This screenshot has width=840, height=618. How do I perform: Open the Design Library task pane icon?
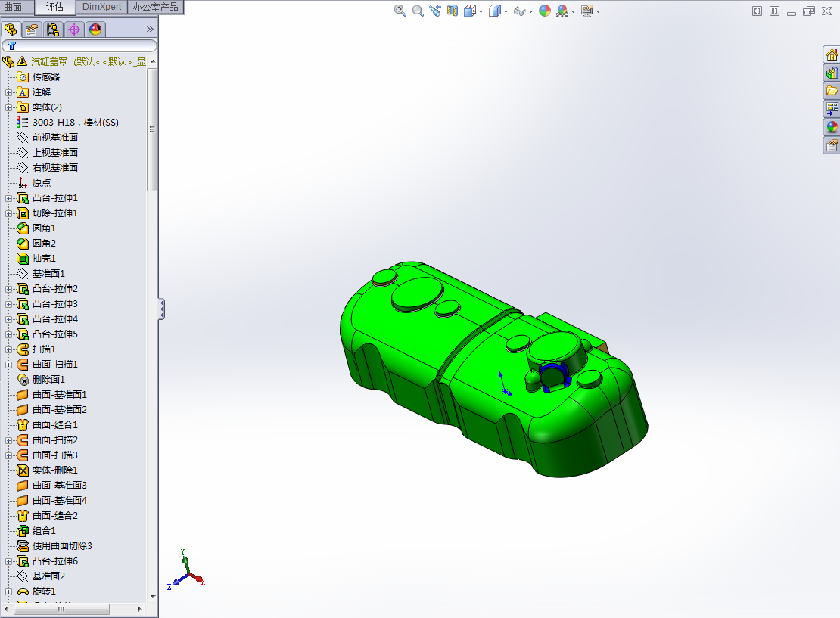coord(832,73)
